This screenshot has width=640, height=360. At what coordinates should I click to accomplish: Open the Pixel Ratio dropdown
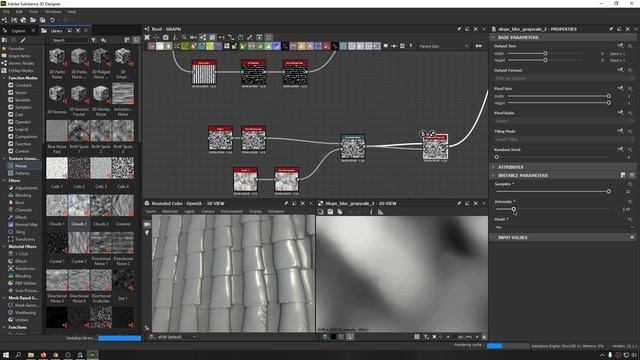563,121
